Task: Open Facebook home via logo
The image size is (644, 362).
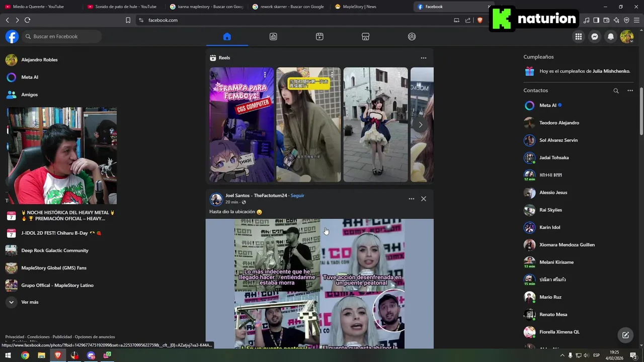Action: point(12,36)
